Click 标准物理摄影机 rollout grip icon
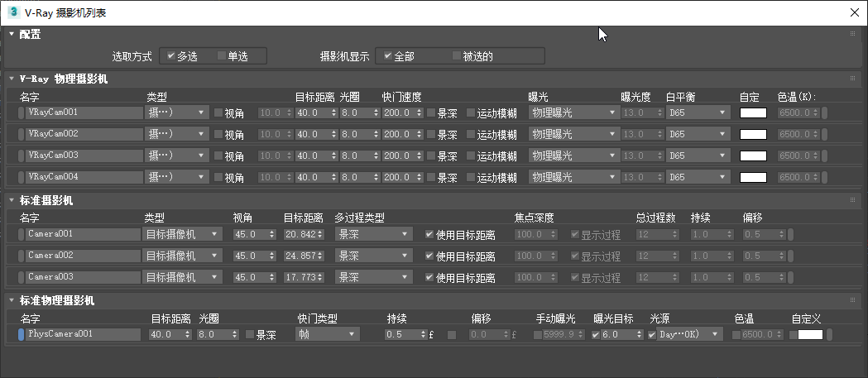Screen dimensions: 868x378 [852, 300]
